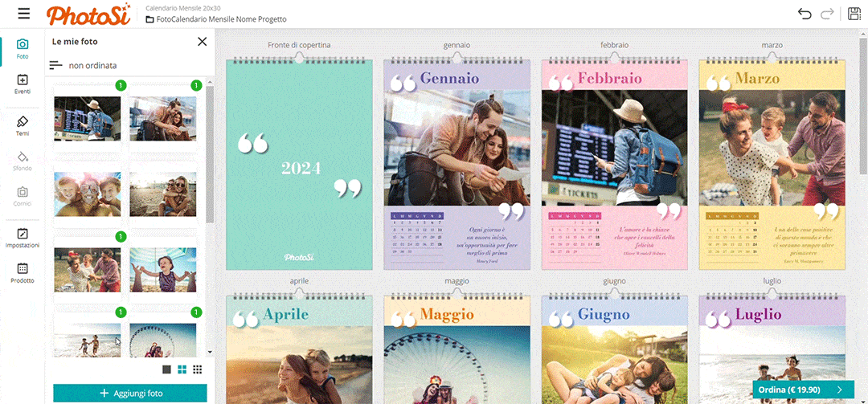Redo the last action
868x404 pixels.
[827, 14]
